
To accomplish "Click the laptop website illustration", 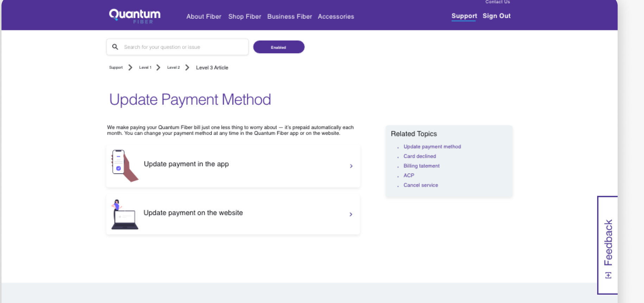I will (x=125, y=214).
